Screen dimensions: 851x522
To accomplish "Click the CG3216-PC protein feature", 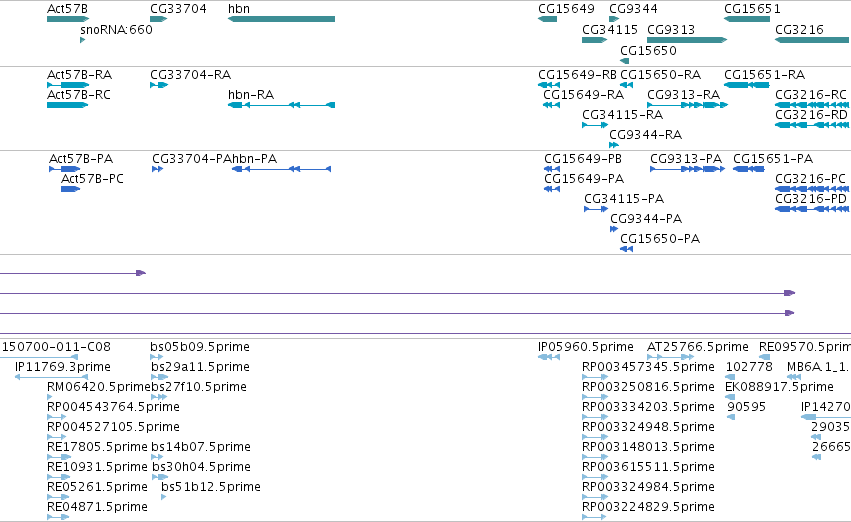I will coord(812,189).
